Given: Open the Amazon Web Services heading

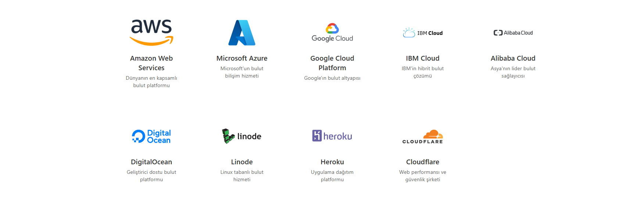Looking at the screenshot, I should coord(151,63).
